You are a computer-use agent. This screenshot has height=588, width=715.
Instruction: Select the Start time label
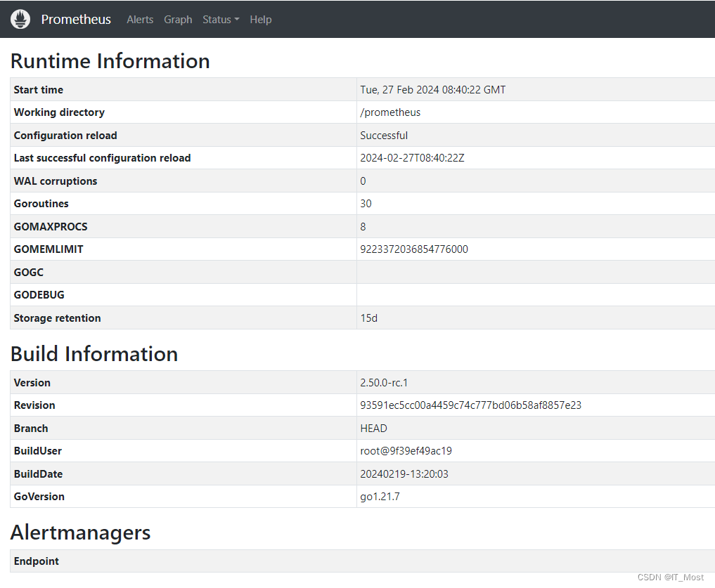click(38, 90)
